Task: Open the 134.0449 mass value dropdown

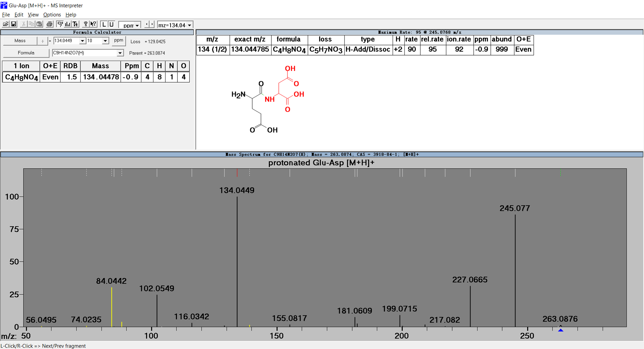Action: tap(82, 41)
